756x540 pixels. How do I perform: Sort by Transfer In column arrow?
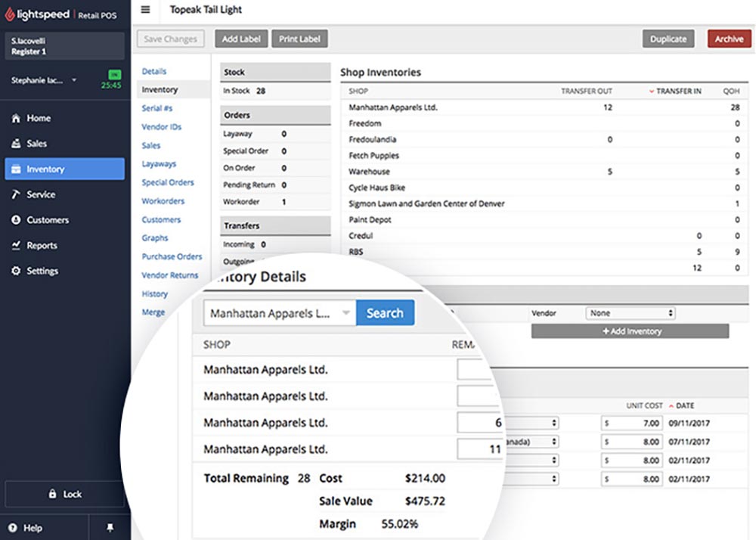[x=652, y=91]
